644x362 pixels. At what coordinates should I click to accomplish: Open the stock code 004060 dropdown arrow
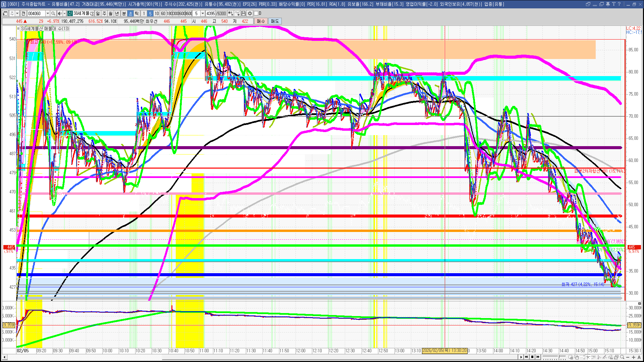(x=48, y=13)
